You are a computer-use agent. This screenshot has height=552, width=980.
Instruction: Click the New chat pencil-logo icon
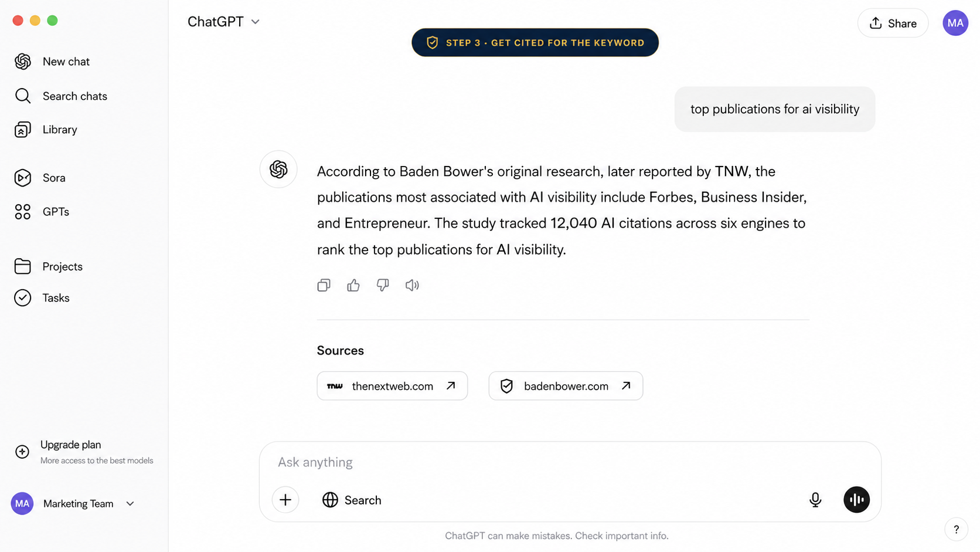tap(23, 62)
